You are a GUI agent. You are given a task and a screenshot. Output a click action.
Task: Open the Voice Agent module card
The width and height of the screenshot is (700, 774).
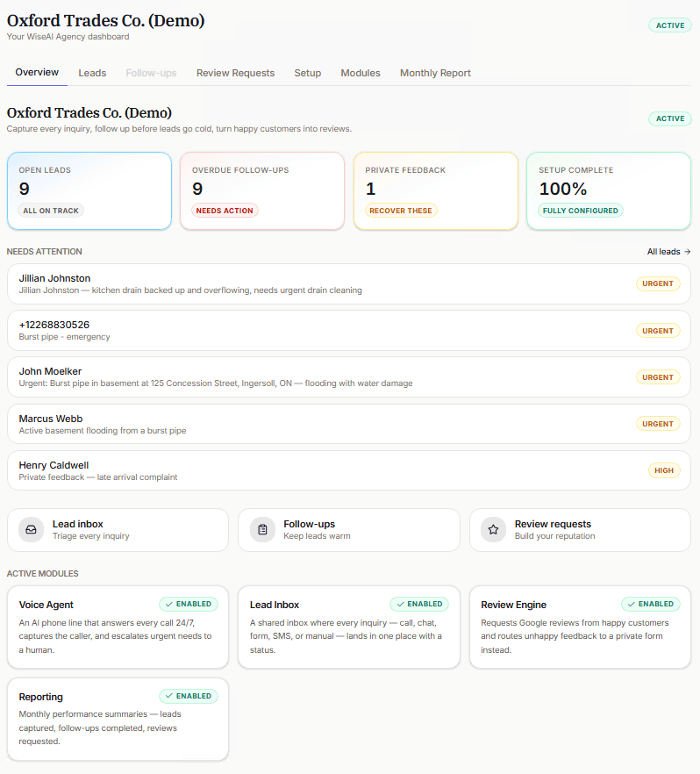[118, 627]
